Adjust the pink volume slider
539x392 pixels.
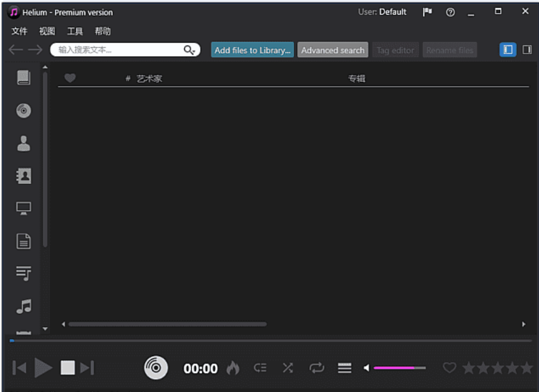pyautogui.click(x=395, y=368)
